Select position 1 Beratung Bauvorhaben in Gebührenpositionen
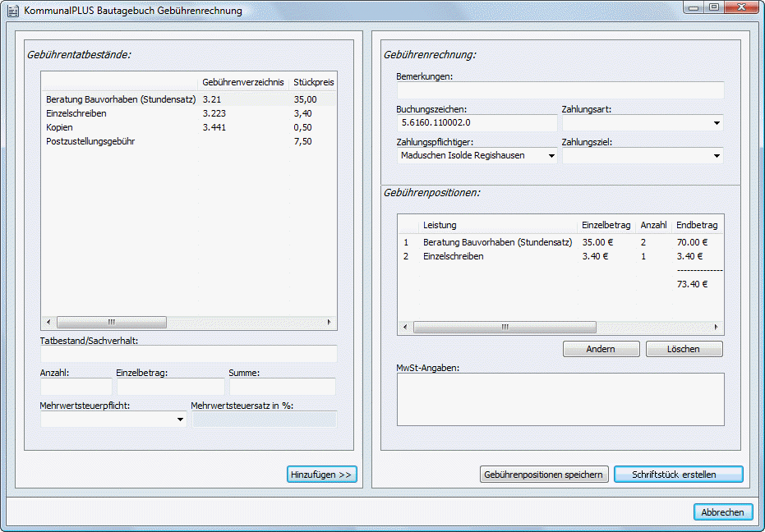The image size is (765, 532). click(497, 242)
